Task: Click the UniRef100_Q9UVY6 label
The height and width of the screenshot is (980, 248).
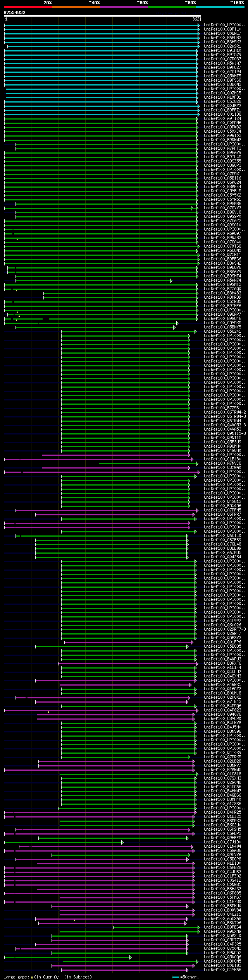Action: [222, 855]
